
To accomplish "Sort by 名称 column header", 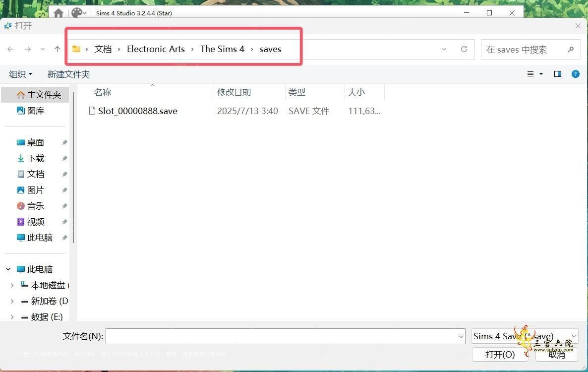I will [103, 92].
